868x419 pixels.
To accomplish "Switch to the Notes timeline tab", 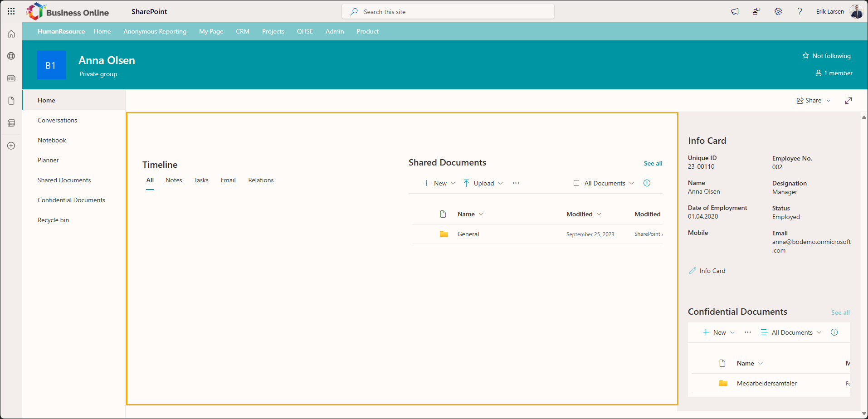I will [174, 180].
